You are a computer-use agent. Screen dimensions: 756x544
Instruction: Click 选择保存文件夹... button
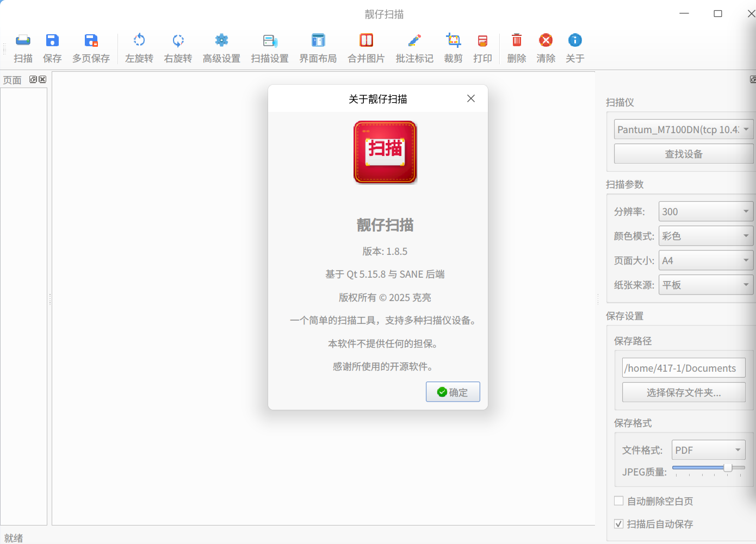point(684,392)
